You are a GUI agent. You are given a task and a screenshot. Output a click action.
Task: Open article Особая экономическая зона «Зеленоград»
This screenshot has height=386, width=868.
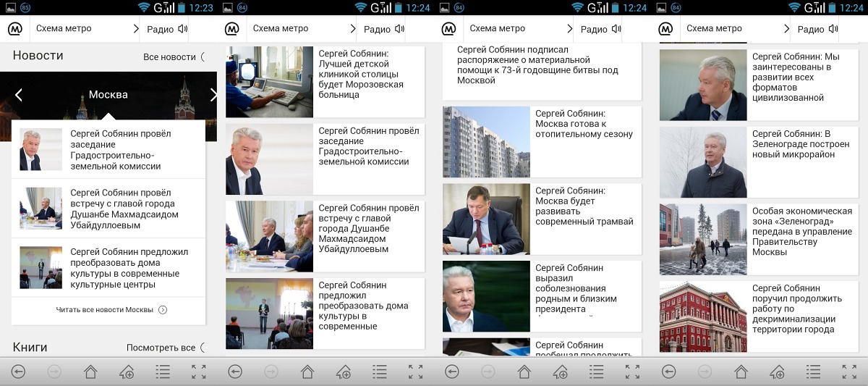pos(759,239)
